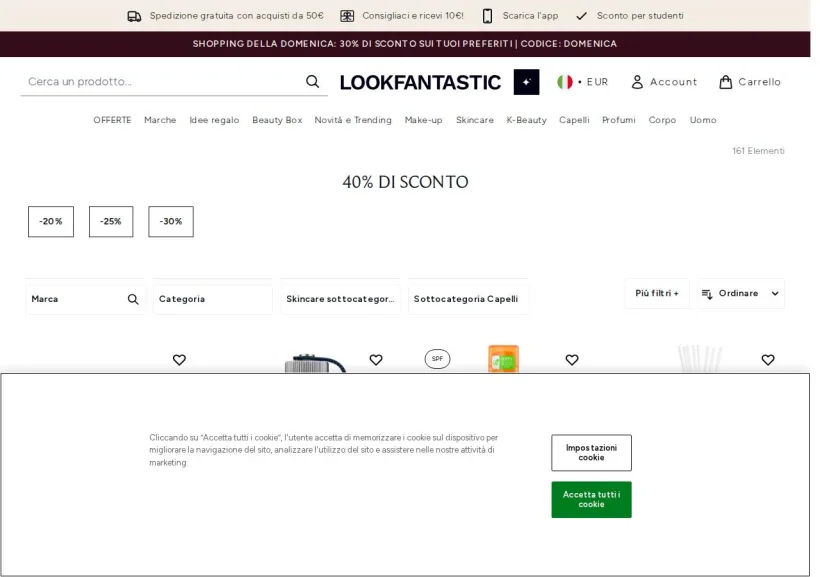820x577 pixels.
Task: Open the LOOKFANTASTIC sparkle plus icon
Action: coord(526,82)
